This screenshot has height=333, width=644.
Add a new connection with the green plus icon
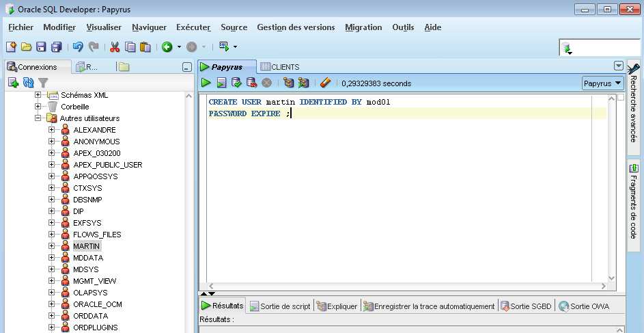click(x=13, y=82)
